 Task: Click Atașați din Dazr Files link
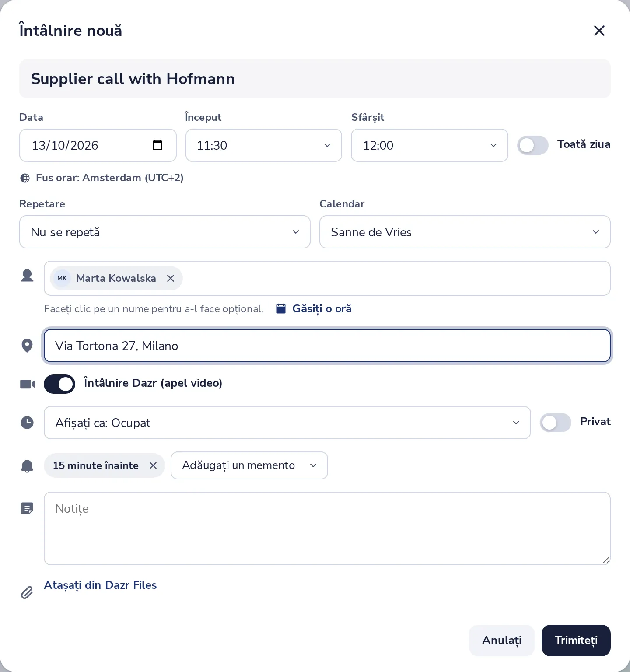[x=100, y=585]
